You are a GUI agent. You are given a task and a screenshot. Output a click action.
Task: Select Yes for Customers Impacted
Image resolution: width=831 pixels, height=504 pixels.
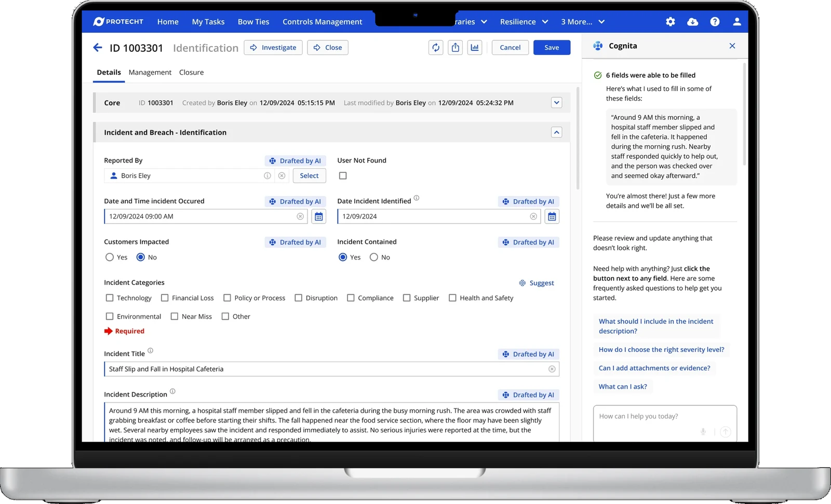click(110, 257)
